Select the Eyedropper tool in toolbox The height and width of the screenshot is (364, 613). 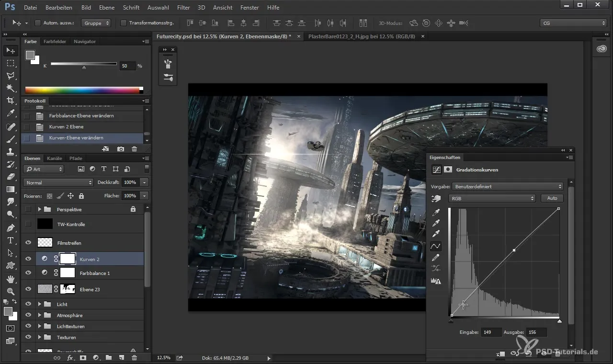11,114
